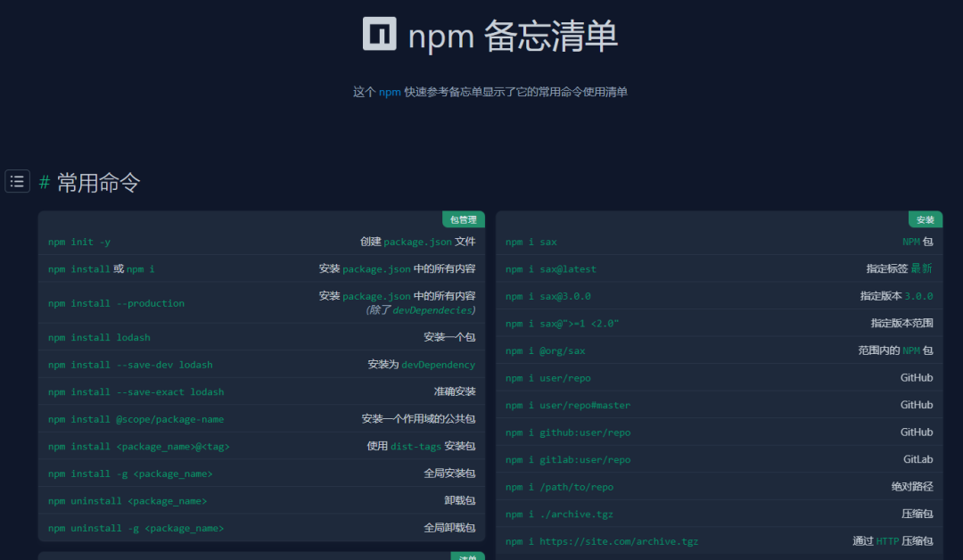The image size is (963, 560).
Task: Click the # anchor before 常用命令
Action: [x=45, y=183]
